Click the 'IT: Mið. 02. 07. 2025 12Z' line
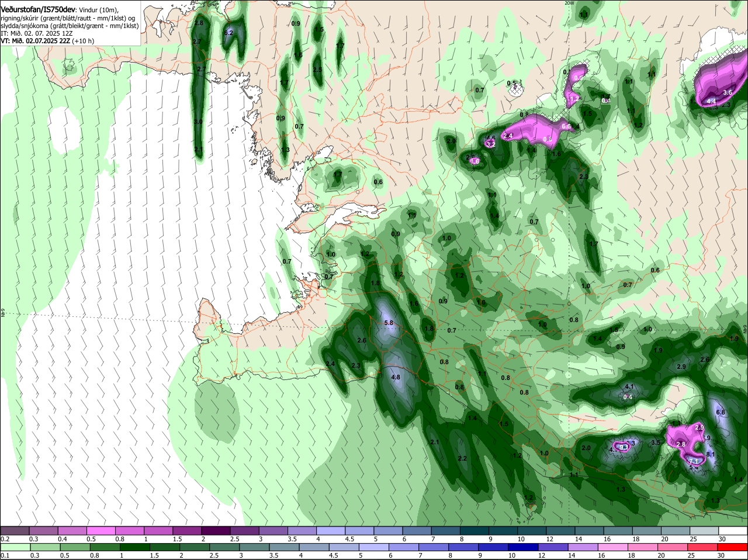Screen dimensions: 748x560 [x=37, y=33]
